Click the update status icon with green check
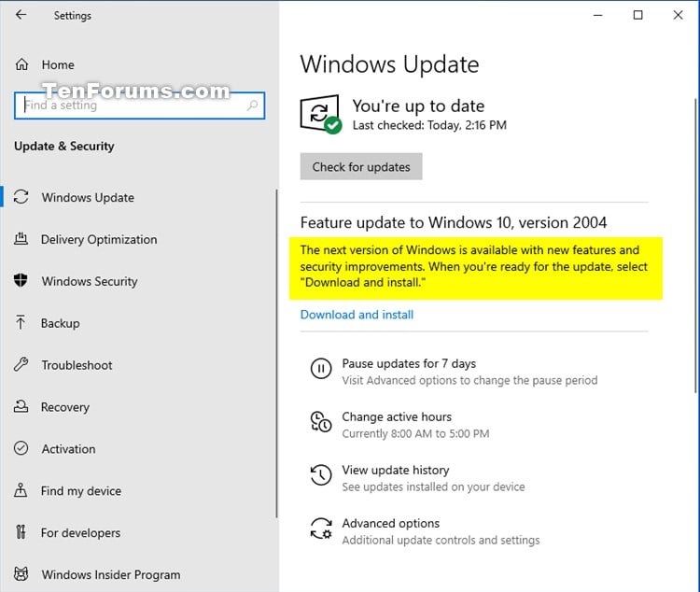This screenshot has height=592, width=700. pyautogui.click(x=320, y=114)
